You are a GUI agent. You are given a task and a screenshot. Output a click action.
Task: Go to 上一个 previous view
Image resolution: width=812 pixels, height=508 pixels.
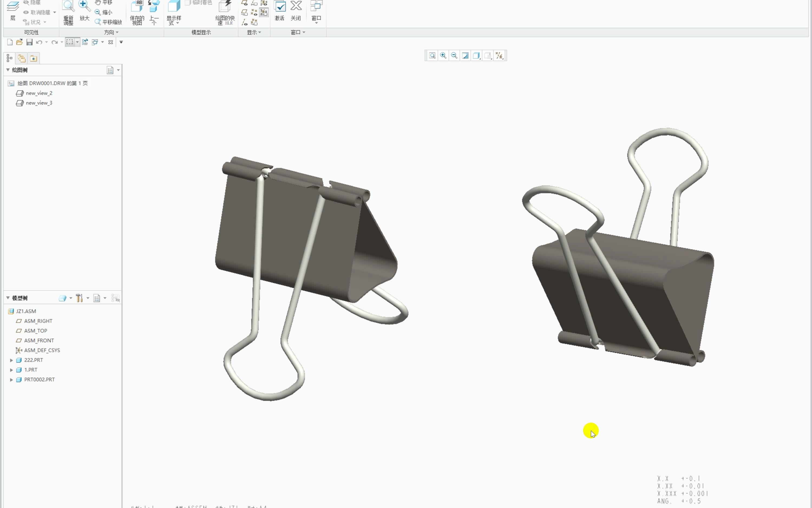pyautogui.click(x=154, y=13)
